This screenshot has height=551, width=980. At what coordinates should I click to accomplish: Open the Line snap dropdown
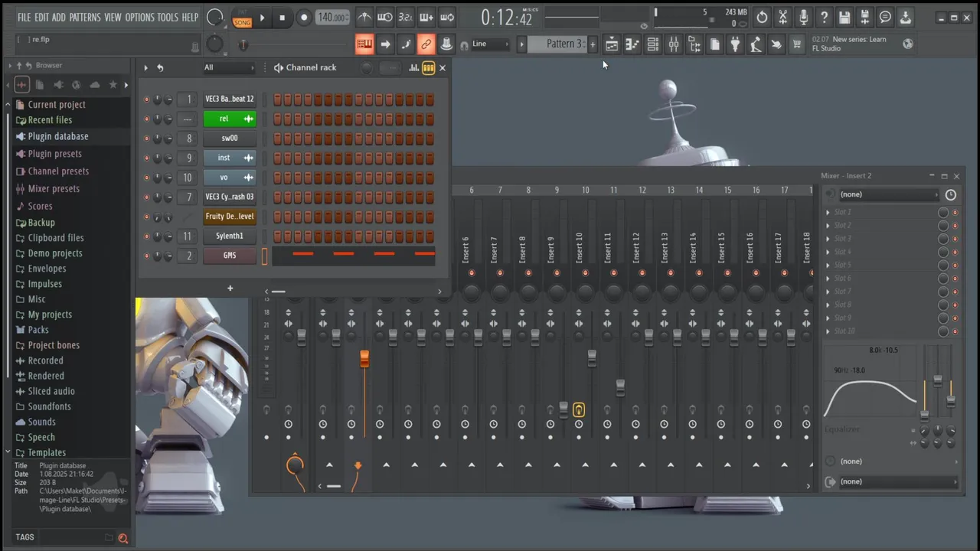pyautogui.click(x=490, y=44)
